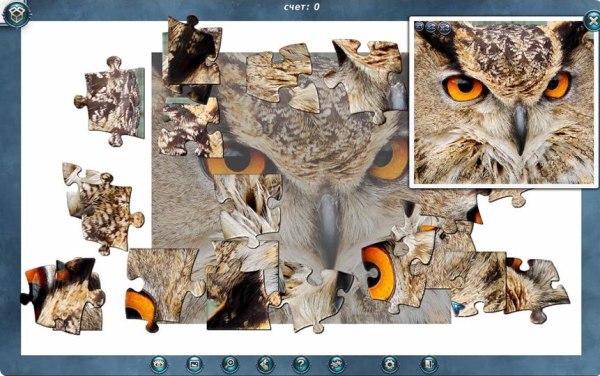600x376 pixels.
Task: Close the owl reference preview panel
Action: pos(592,20)
